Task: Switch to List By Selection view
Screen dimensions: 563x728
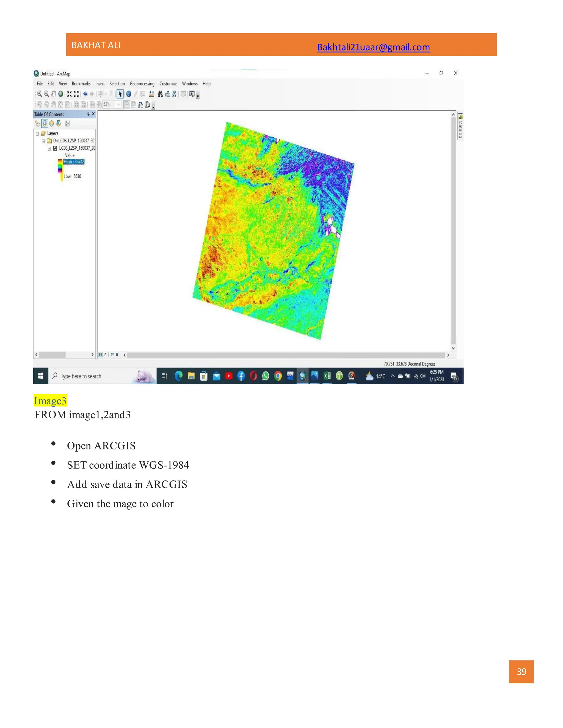Action: [59, 124]
